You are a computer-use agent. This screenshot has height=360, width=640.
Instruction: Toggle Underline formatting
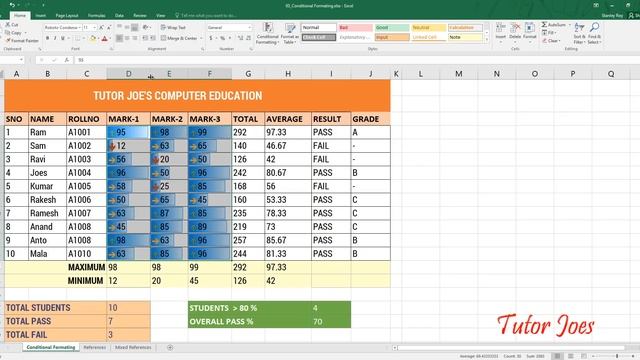coord(63,38)
